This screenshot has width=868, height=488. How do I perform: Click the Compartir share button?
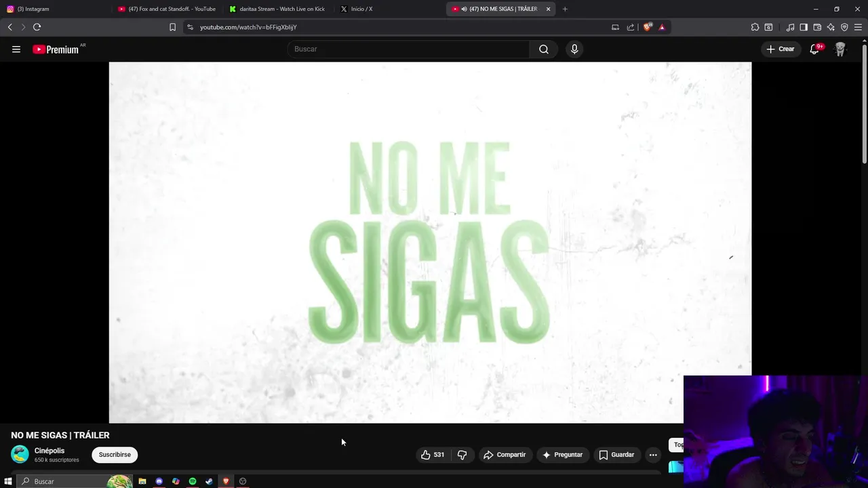[505, 455]
